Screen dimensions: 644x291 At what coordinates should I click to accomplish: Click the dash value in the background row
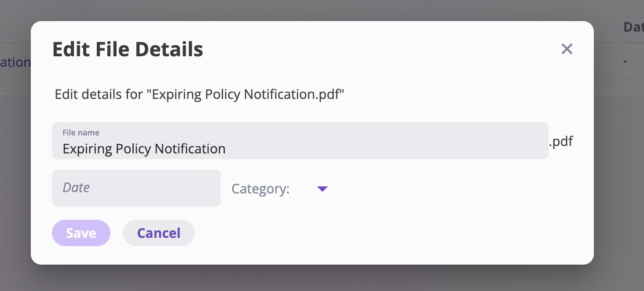pos(625,62)
